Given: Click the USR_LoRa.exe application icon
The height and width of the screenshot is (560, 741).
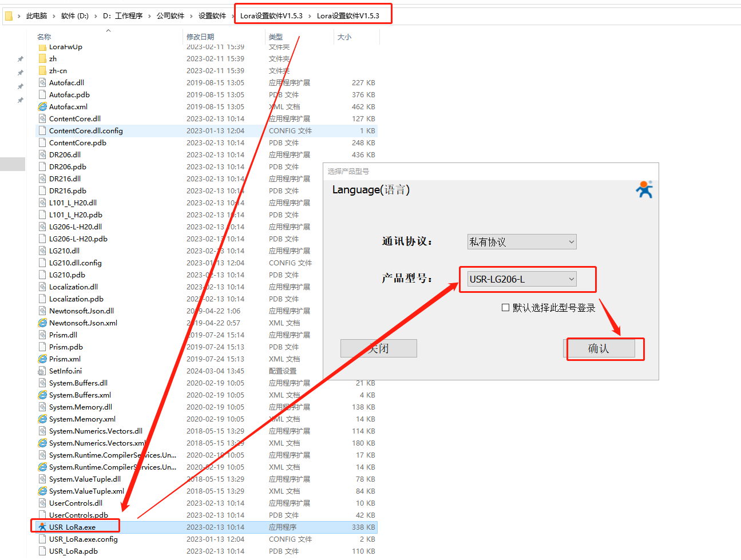Looking at the screenshot, I should point(42,527).
